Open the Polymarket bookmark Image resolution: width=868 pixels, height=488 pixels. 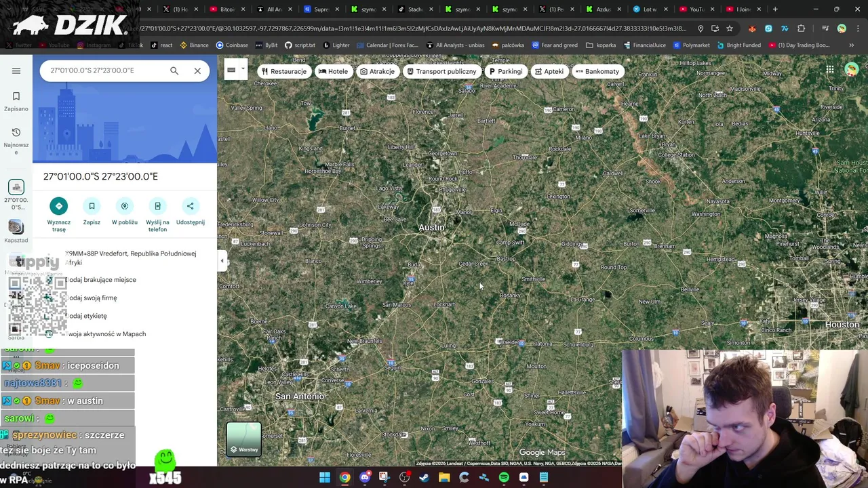690,45
